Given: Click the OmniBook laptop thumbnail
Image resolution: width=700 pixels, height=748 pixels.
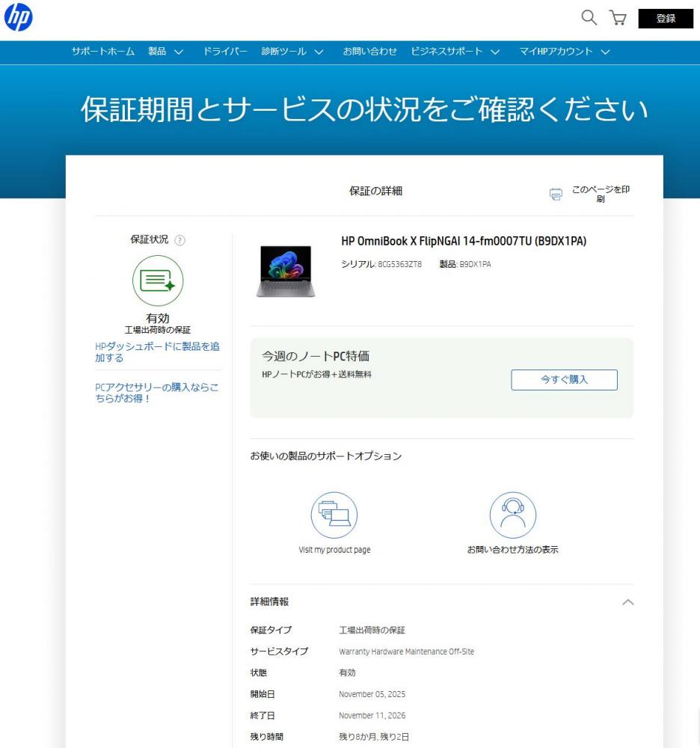Looking at the screenshot, I should [286, 271].
